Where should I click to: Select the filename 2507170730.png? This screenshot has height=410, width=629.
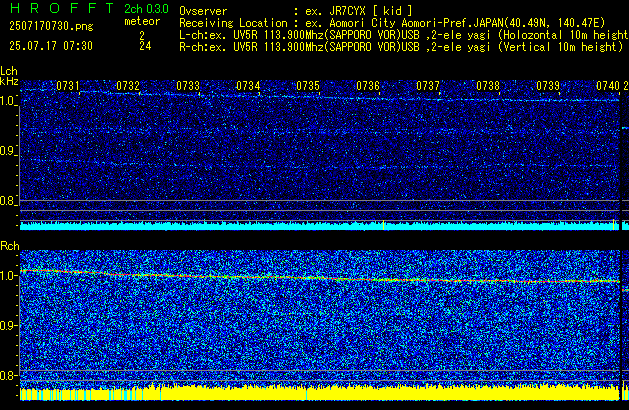51,26
